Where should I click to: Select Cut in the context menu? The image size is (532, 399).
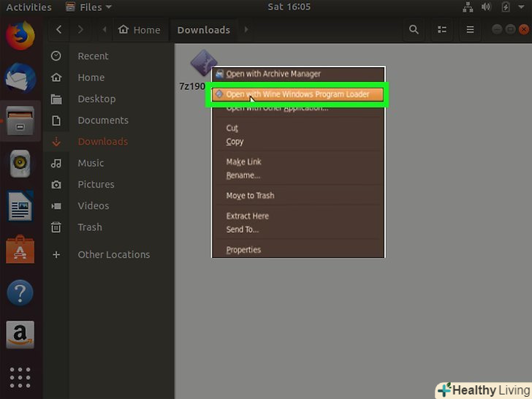point(298,129)
